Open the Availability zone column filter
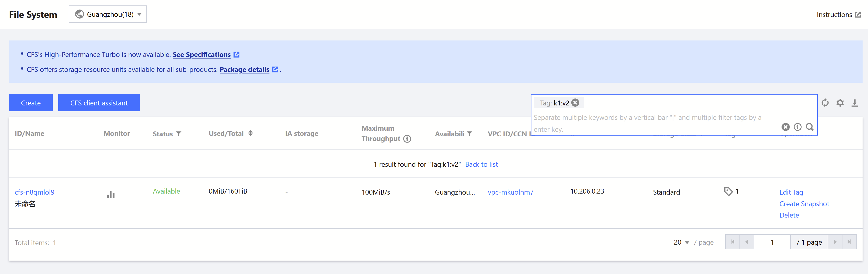 (x=469, y=134)
